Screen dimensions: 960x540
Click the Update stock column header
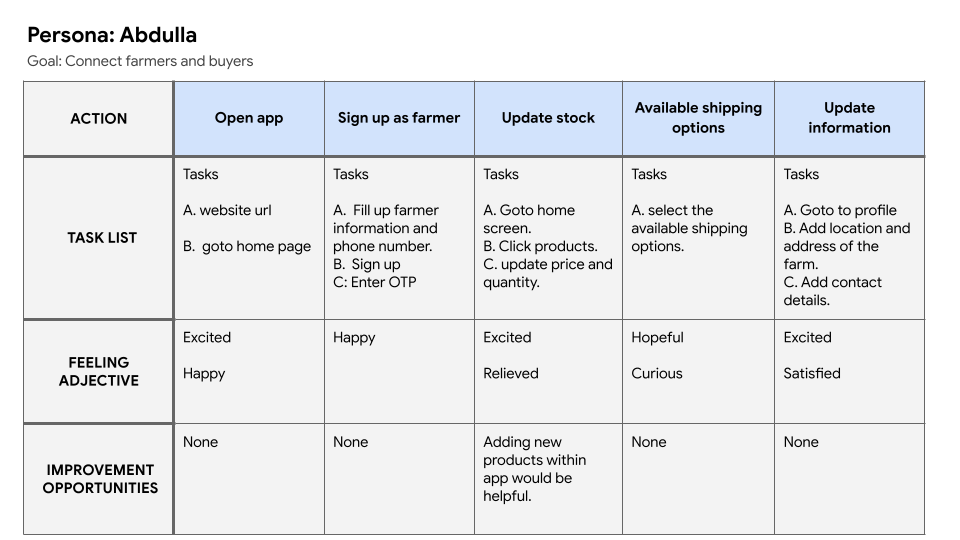pos(549,119)
